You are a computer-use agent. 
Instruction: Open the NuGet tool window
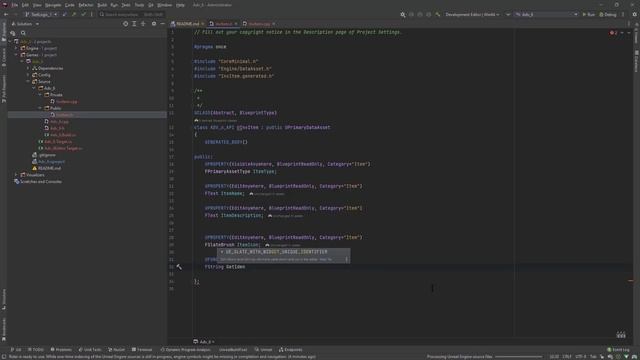click(117, 350)
